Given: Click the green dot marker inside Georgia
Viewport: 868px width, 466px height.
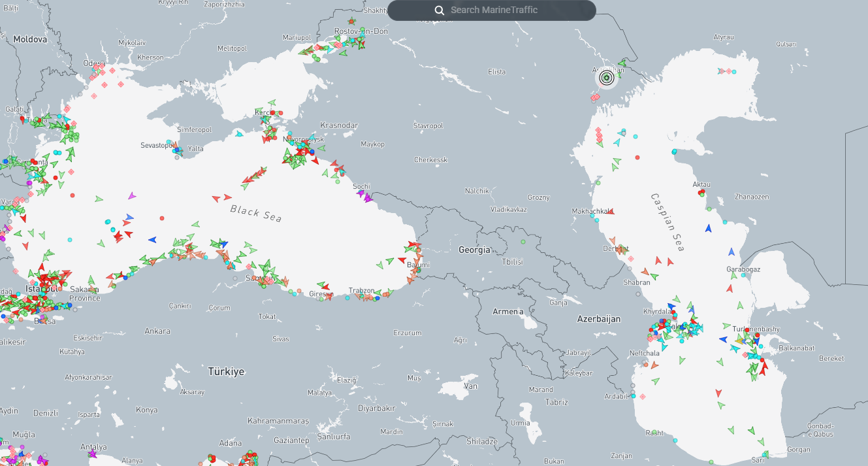Looking at the screenshot, I should point(523,242).
